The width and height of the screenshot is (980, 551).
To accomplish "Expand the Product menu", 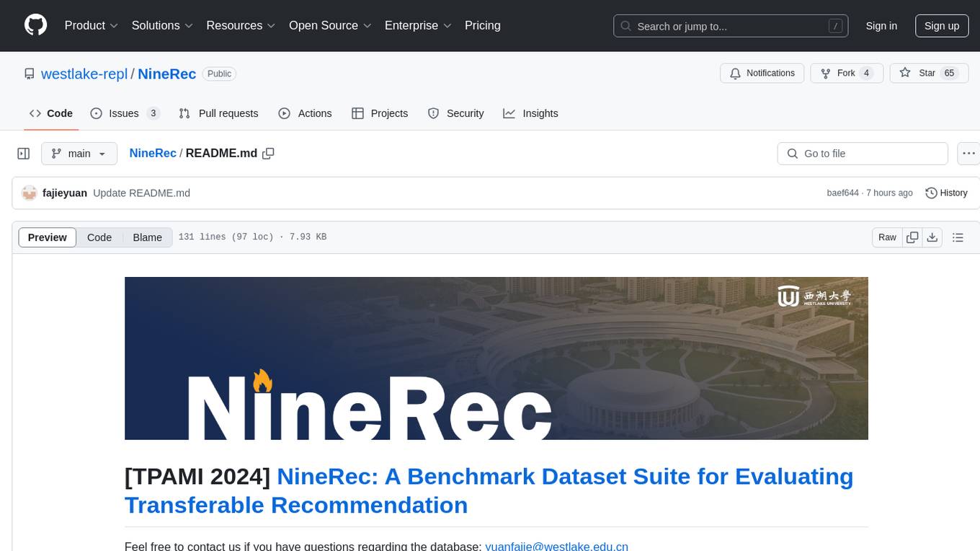I will [92, 25].
